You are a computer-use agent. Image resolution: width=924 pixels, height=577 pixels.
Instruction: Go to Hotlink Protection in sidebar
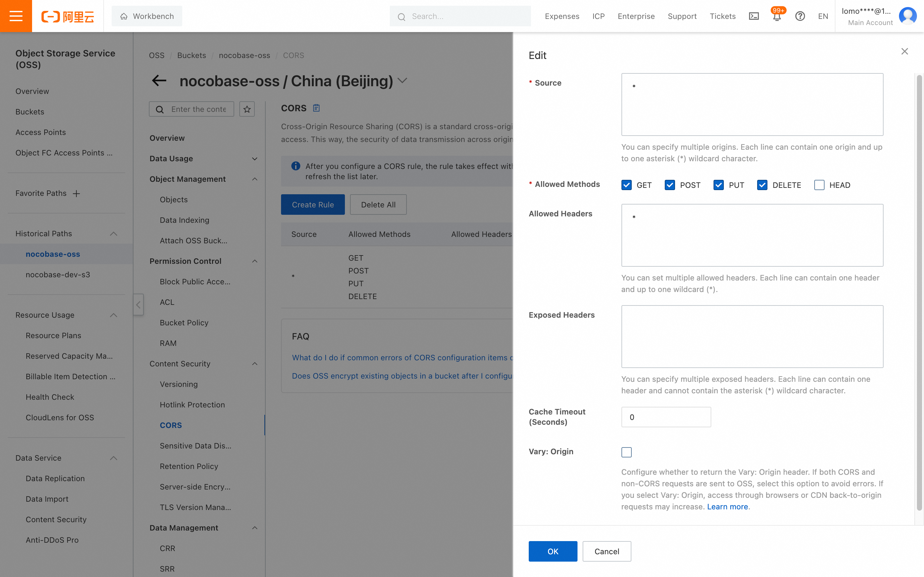point(192,405)
